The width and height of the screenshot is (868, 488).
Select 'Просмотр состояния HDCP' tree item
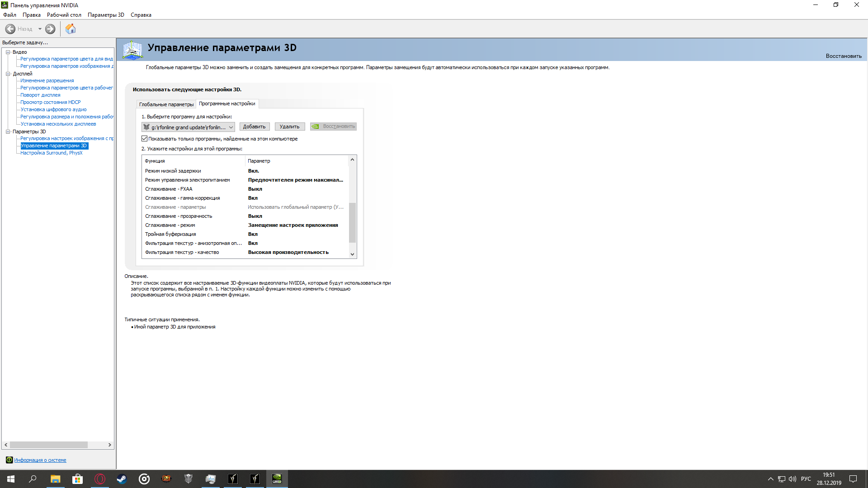51,102
